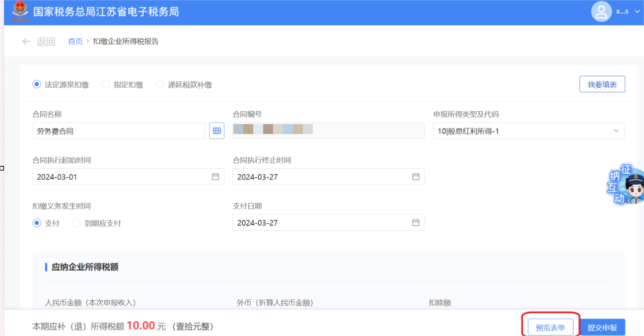This screenshot has height=336, width=644.
Task: Open calendar for 合同执行起始时间
Action: 215,177
